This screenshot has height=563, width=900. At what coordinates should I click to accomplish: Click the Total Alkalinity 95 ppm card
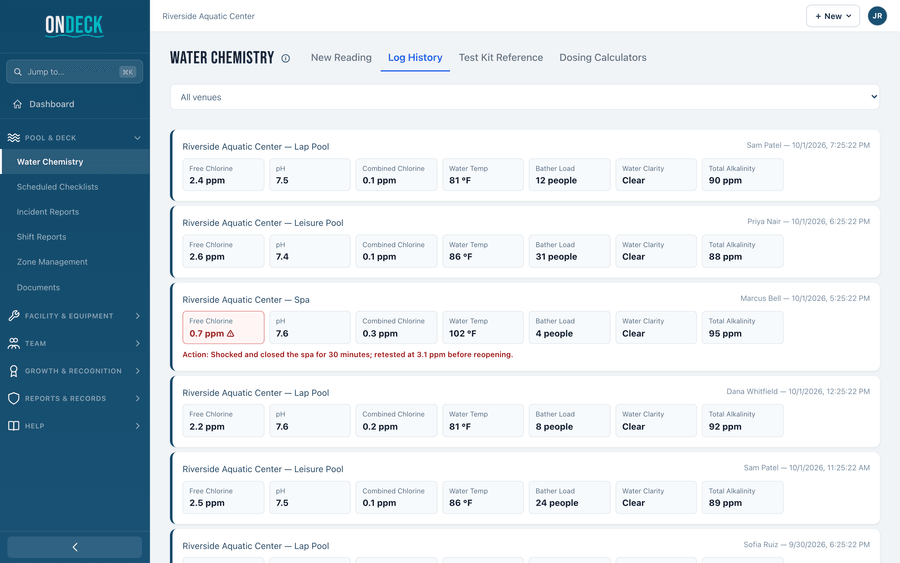point(743,327)
